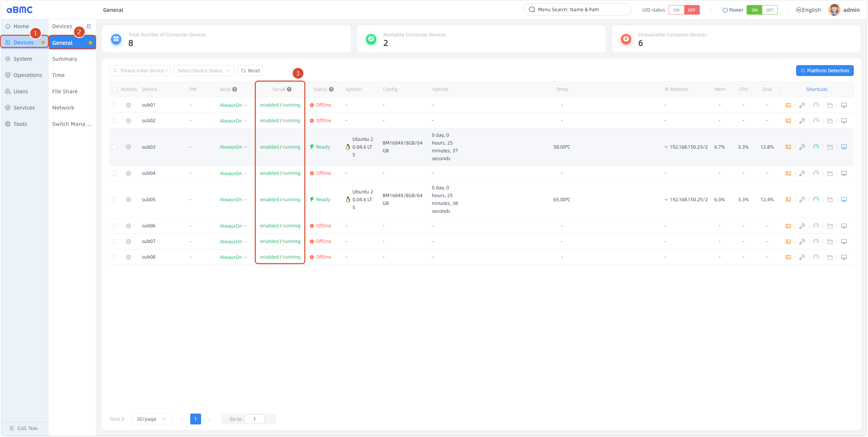Open the terminal shortcut for sub03
The image size is (868, 437).
[x=788, y=147]
